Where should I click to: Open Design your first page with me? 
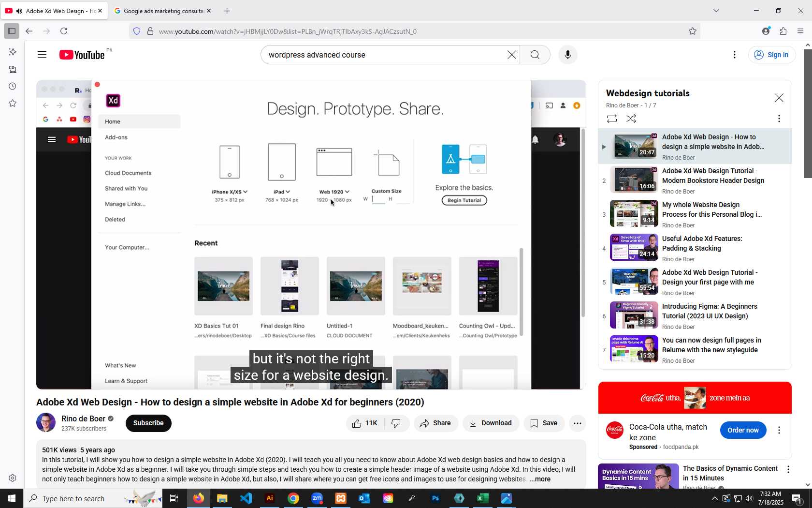[x=695, y=282]
